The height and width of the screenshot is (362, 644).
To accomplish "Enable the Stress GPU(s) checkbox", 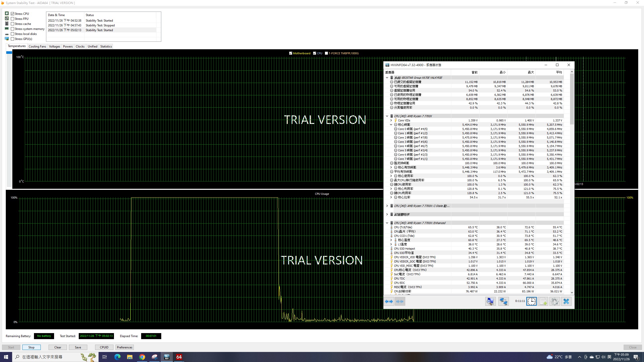I will (12, 39).
